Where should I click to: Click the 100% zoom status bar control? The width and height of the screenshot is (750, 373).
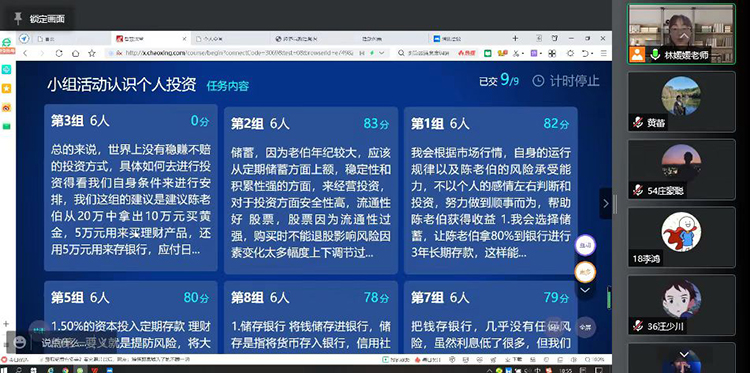(x=595, y=359)
